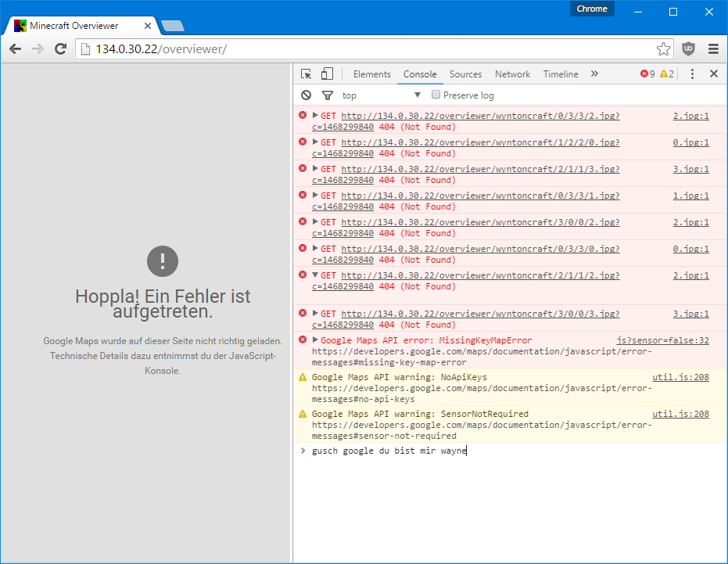This screenshot has width=728, height=564.
Task: Expand the MissingKeyMapError message triangle
Action: [315, 340]
